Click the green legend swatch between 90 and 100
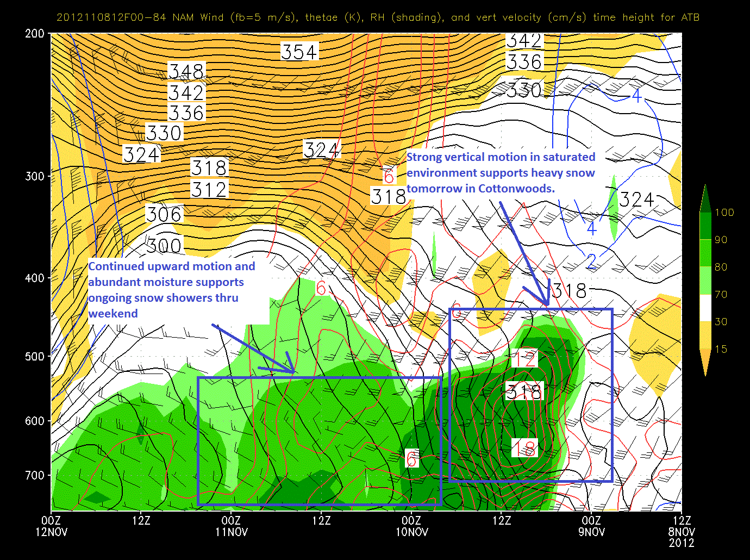 tap(705, 226)
